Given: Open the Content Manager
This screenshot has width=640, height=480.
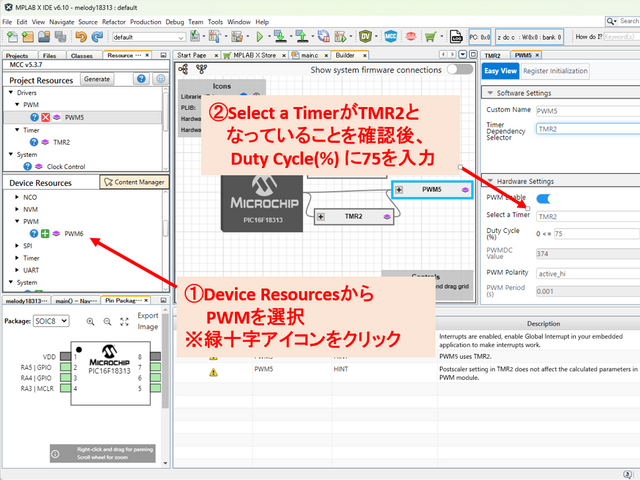Looking at the screenshot, I should [133, 182].
